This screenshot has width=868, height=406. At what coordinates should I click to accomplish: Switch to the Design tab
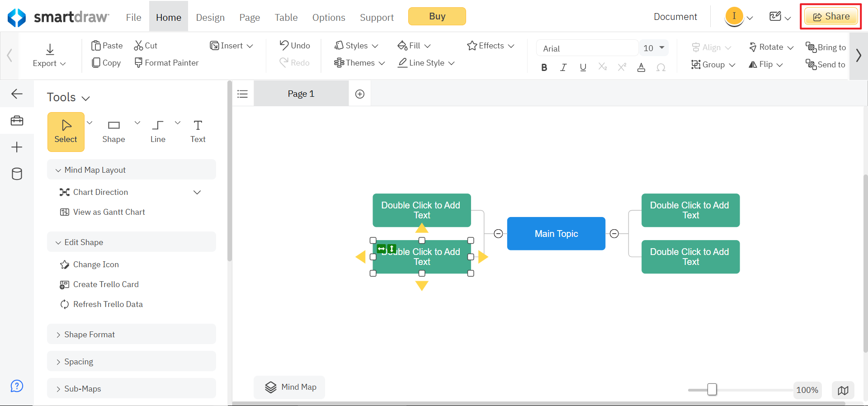[x=210, y=17]
